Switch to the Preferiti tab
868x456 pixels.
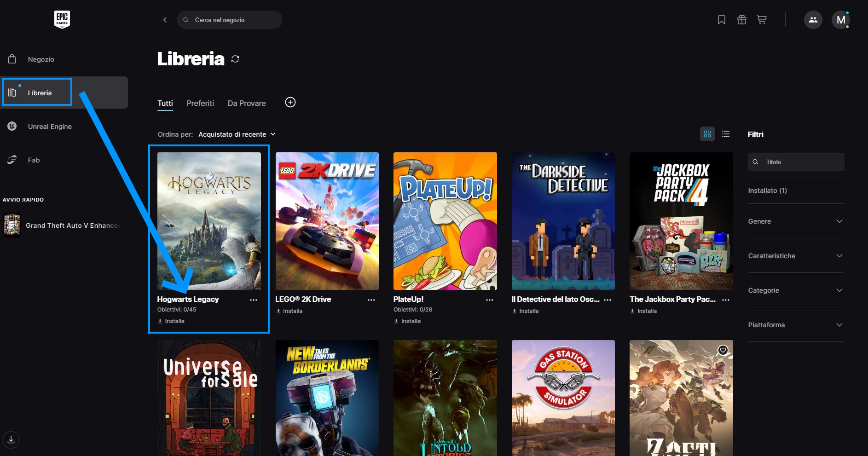click(200, 103)
